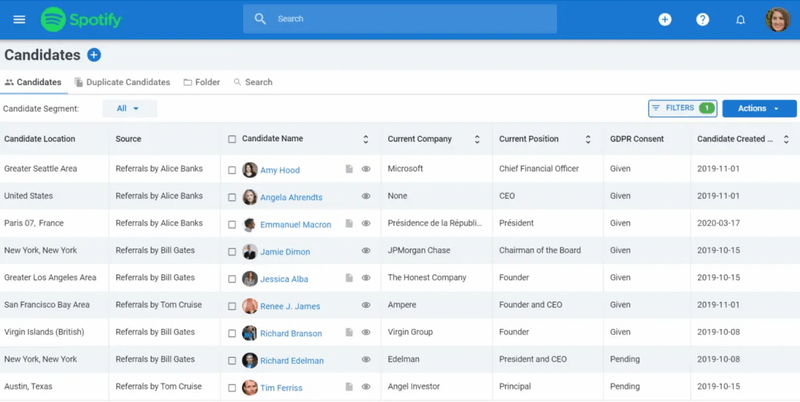
Task: Open Richard Branson's resume document icon
Action: click(x=349, y=333)
